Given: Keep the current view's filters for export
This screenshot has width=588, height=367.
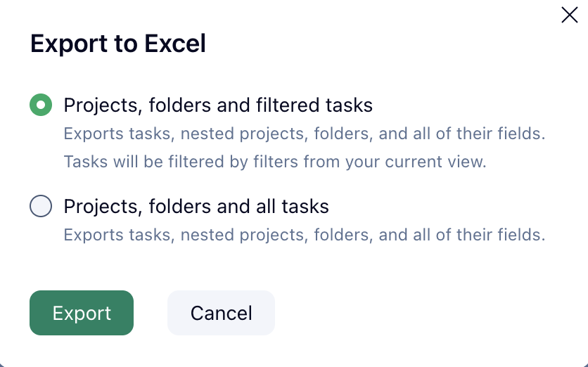Looking at the screenshot, I should coord(41,105).
